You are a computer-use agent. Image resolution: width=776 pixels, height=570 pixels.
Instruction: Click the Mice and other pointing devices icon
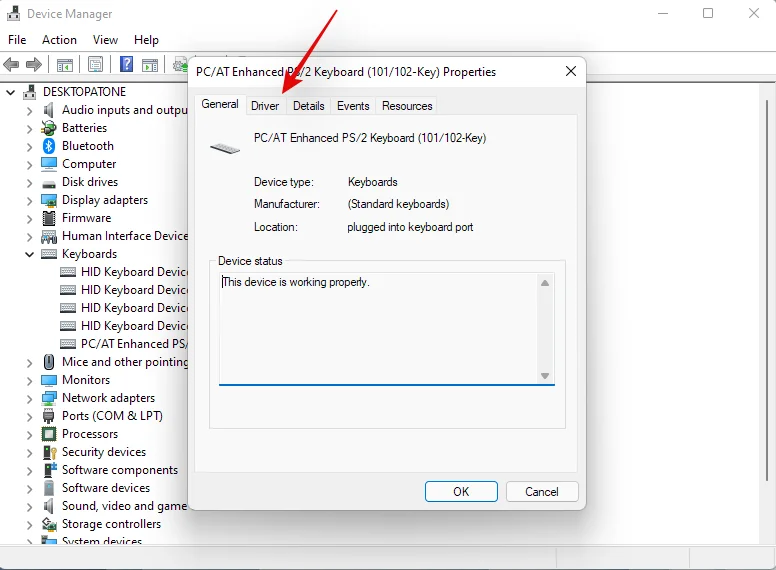48,362
